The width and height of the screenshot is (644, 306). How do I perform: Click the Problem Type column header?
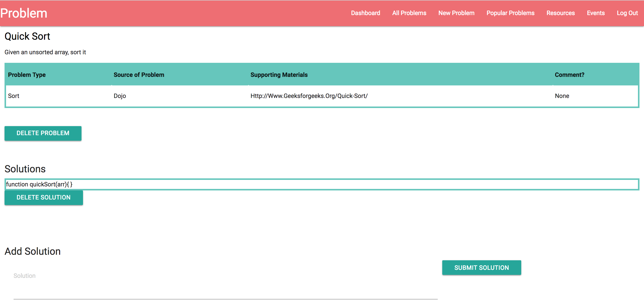point(27,75)
